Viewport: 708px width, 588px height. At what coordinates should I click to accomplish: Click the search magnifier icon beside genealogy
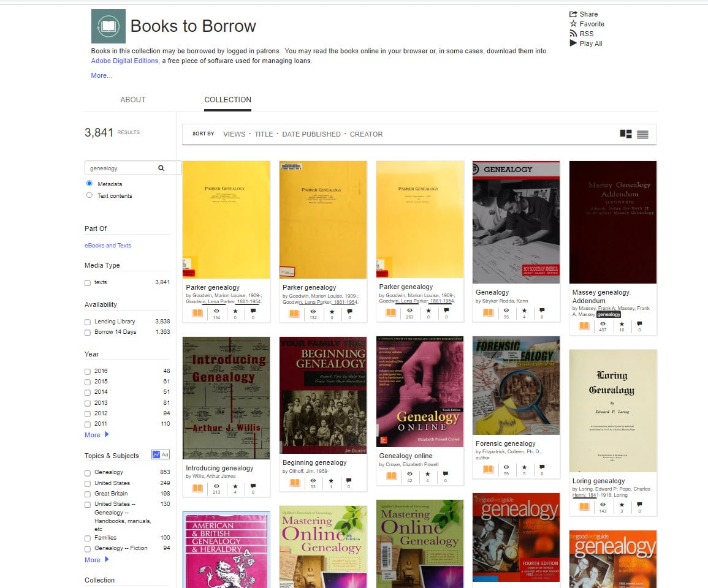pyautogui.click(x=161, y=168)
